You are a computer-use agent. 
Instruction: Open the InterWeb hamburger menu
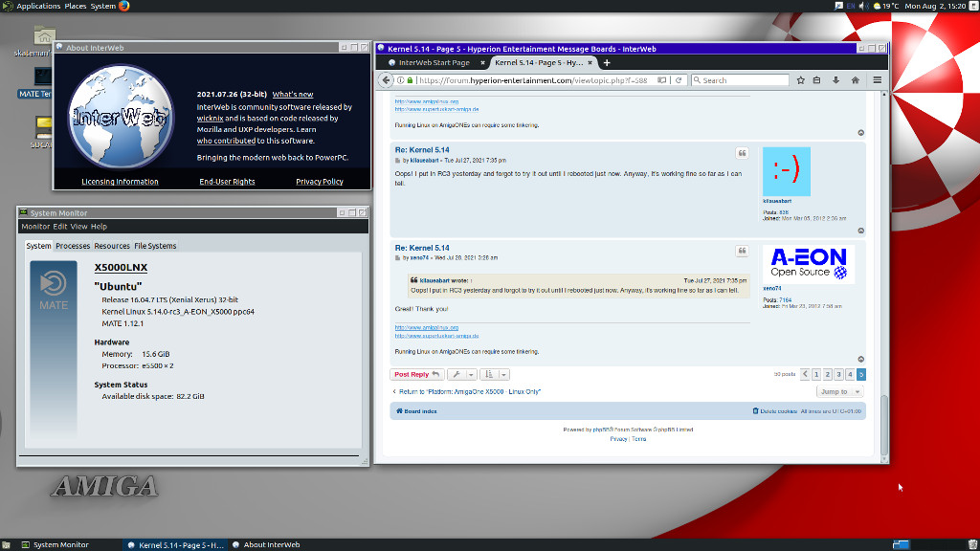click(x=878, y=80)
